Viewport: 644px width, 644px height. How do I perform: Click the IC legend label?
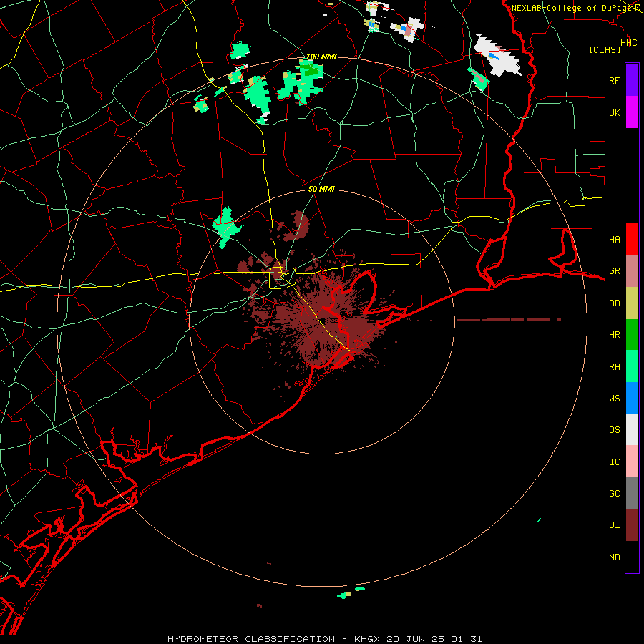(x=614, y=462)
